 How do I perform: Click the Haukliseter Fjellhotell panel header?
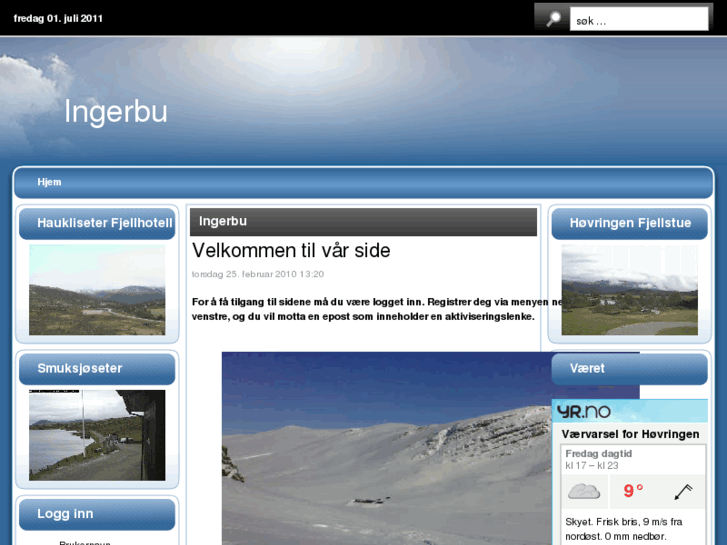pos(97,223)
